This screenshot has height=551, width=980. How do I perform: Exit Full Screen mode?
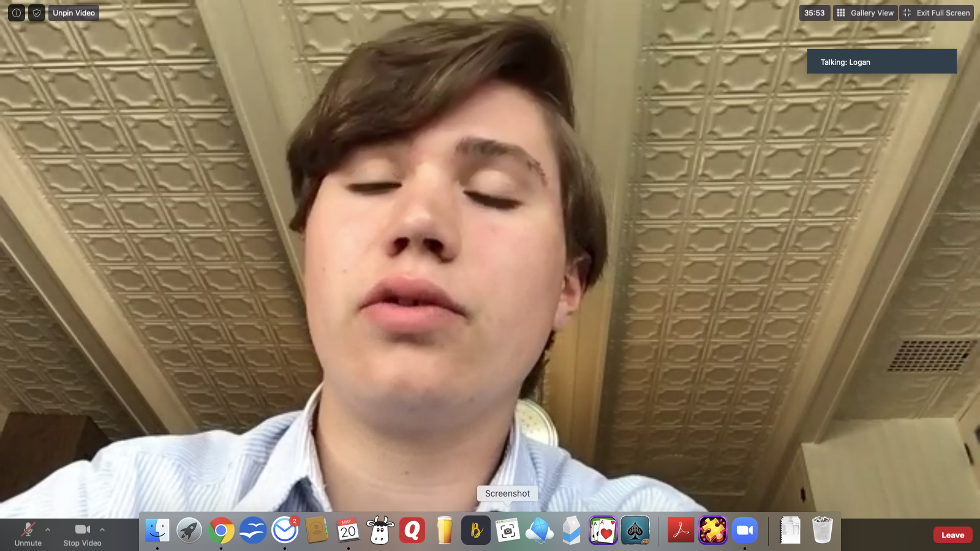(937, 13)
